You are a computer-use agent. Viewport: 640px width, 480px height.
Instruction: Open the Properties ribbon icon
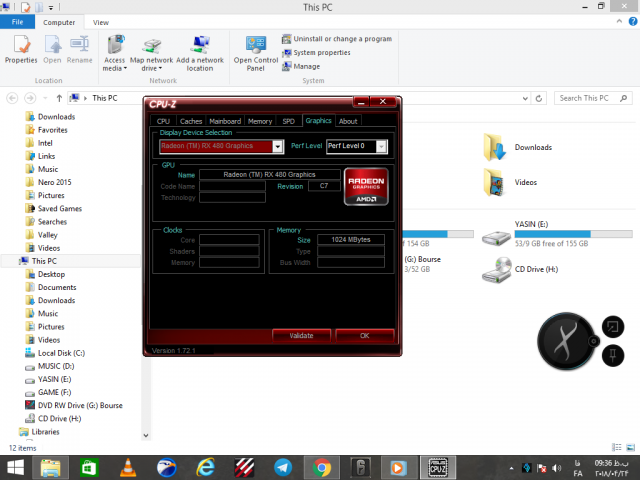tap(21, 46)
